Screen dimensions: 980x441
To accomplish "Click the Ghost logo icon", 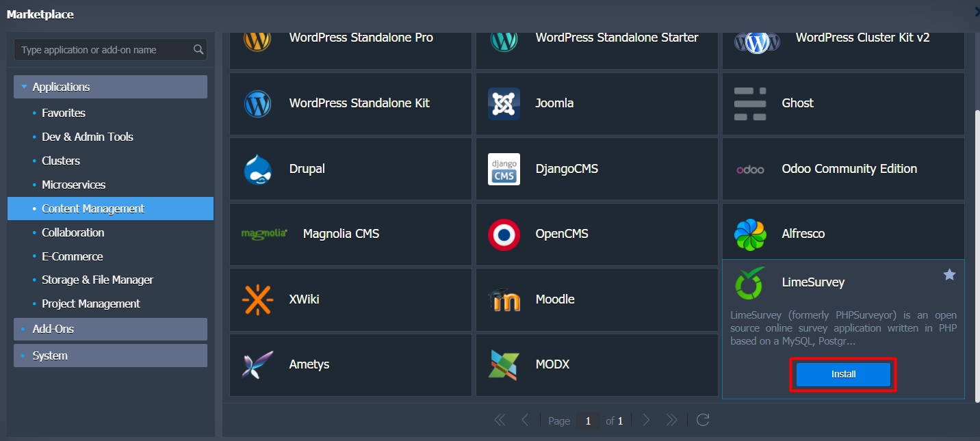I will point(750,104).
